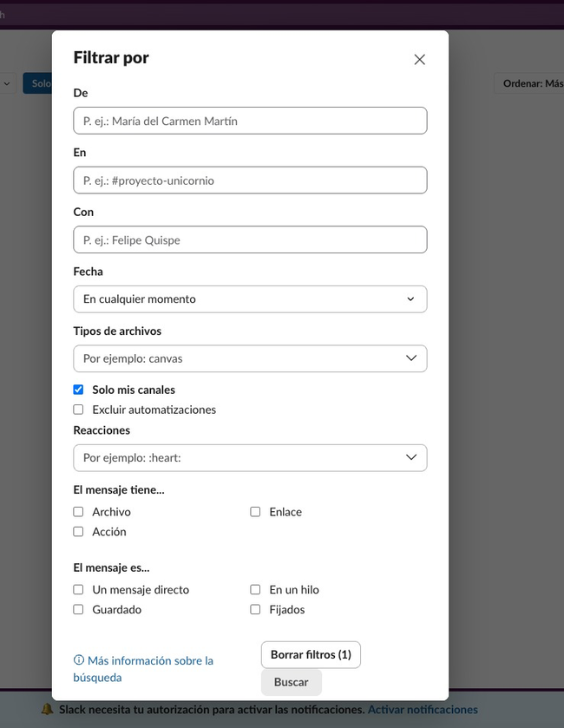This screenshot has width=564, height=728.
Task: Open the En cualquier momento date dropdown
Action: tap(250, 299)
